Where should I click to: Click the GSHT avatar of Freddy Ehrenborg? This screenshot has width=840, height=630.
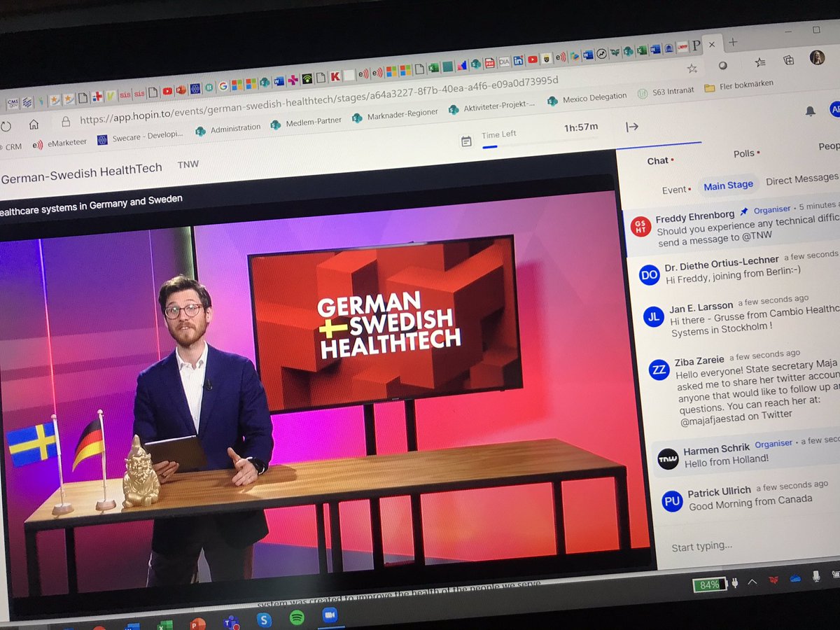[x=640, y=226]
